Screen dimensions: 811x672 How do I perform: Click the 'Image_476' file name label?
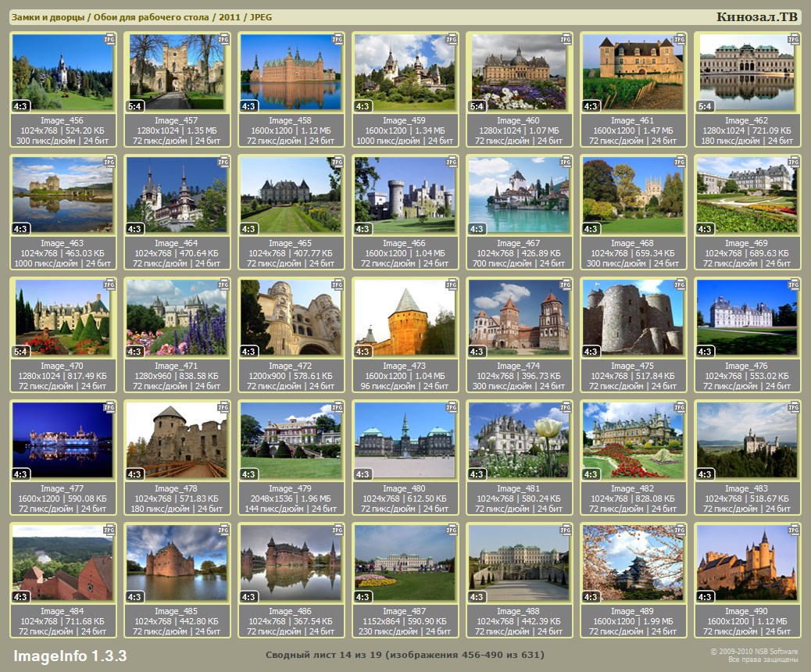click(746, 366)
